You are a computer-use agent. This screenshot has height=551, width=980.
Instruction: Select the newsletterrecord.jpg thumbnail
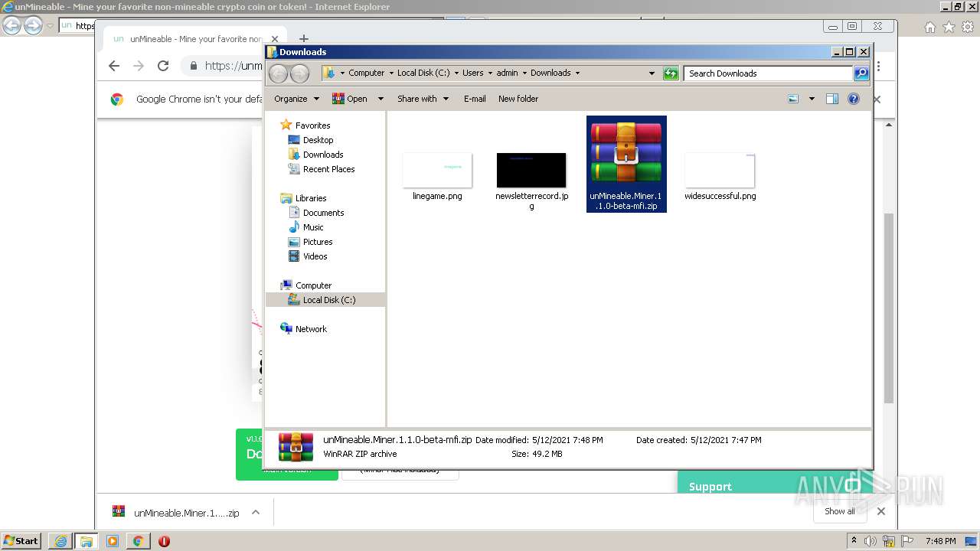531,170
